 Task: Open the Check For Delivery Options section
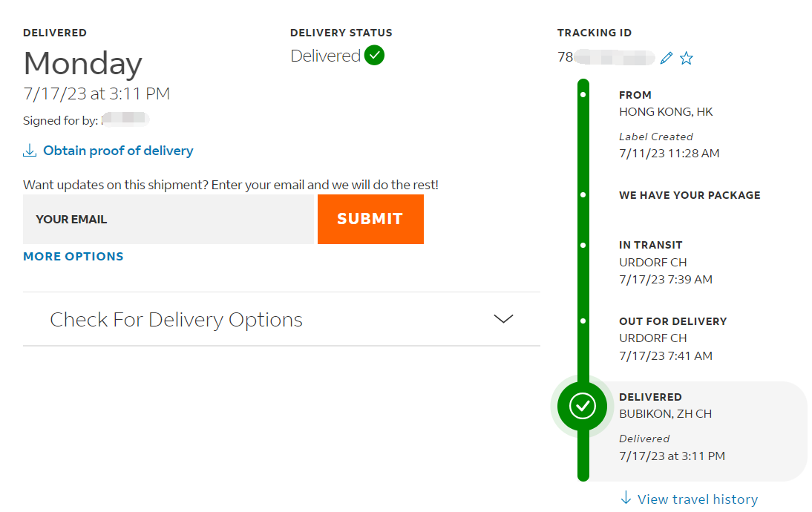282,319
